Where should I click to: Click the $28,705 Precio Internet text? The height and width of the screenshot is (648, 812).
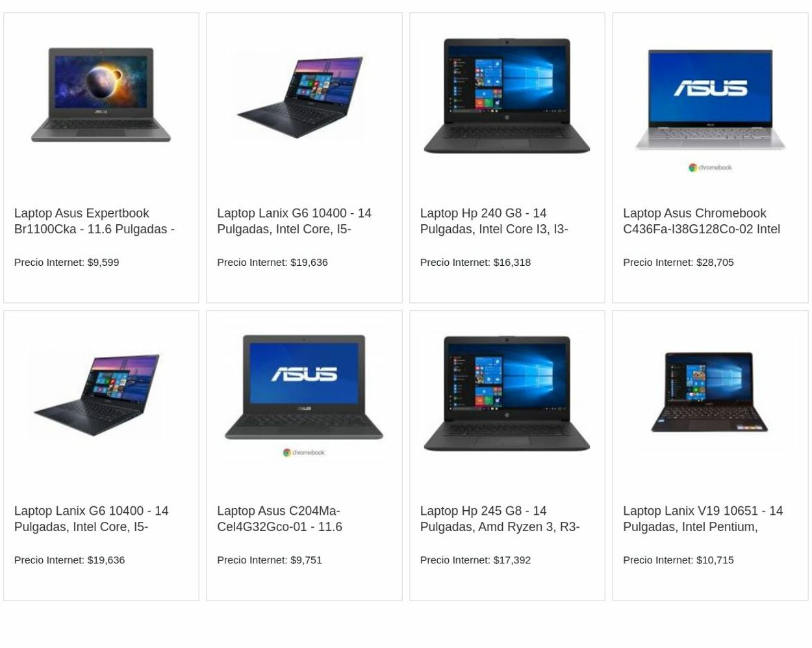(x=678, y=263)
